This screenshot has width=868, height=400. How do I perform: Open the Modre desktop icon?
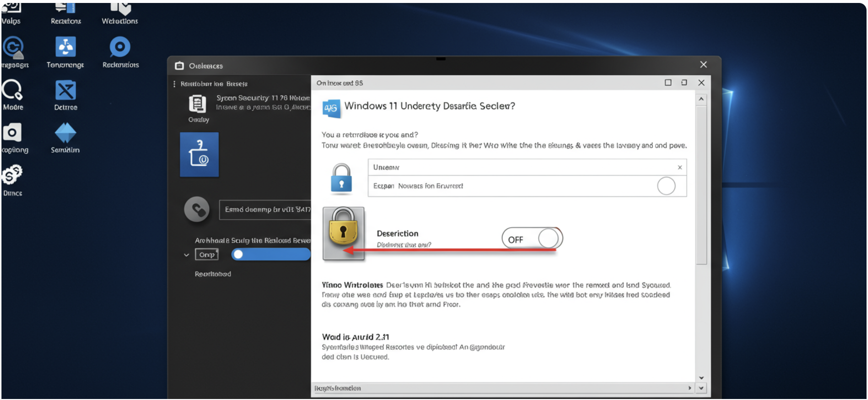13,95
